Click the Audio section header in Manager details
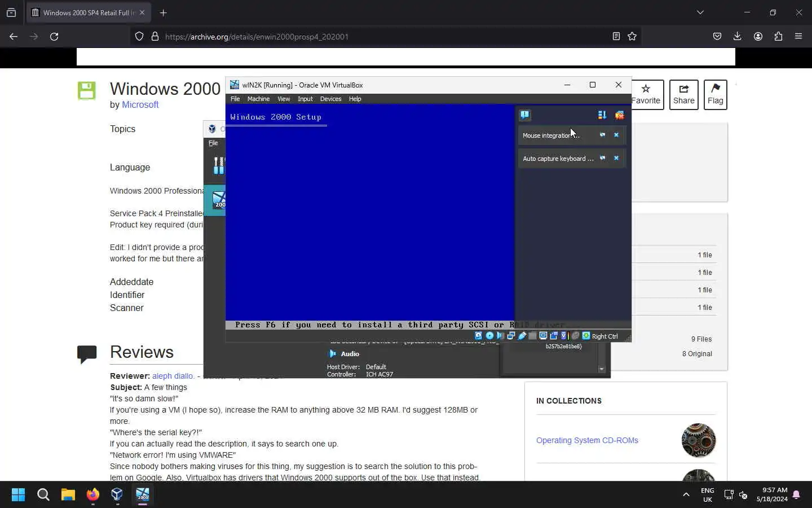Viewport: 812px width, 508px height. point(350,354)
